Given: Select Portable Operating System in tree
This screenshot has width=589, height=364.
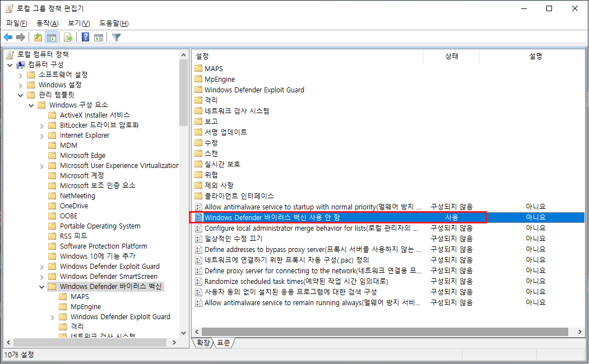Looking at the screenshot, I should [100, 226].
